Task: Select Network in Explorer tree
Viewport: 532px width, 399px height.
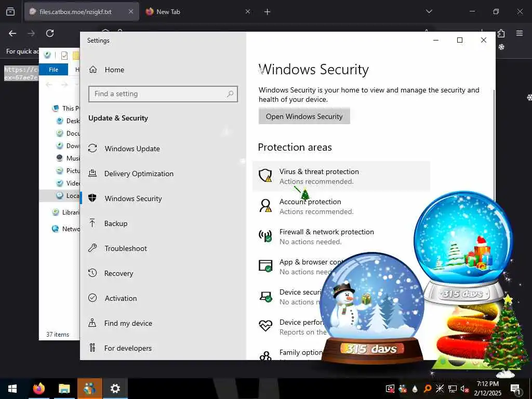Action: (x=65, y=229)
